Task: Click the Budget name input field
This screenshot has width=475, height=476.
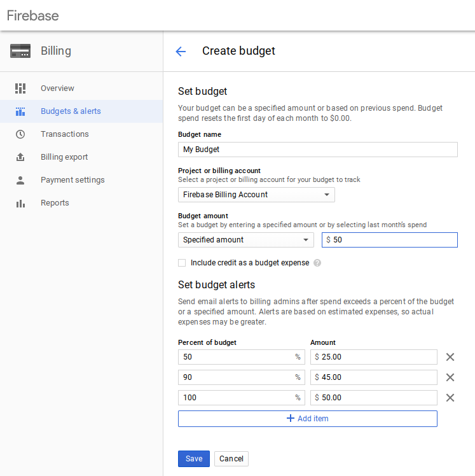Action: tap(317, 150)
